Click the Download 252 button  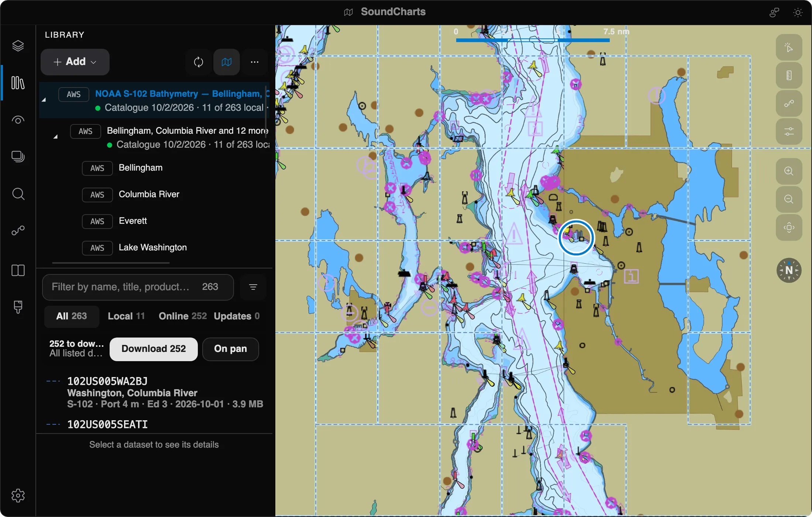[x=154, y=349]
